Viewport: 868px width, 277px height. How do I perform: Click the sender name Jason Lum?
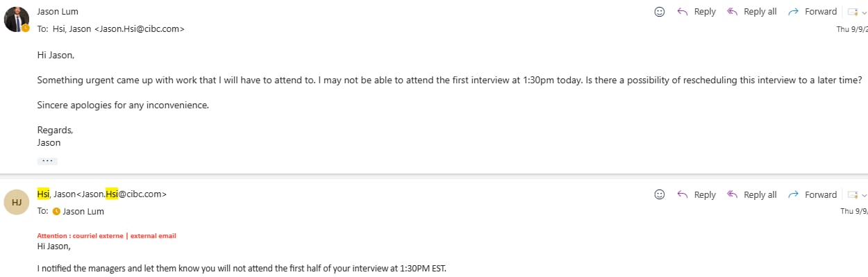[58, 12]
